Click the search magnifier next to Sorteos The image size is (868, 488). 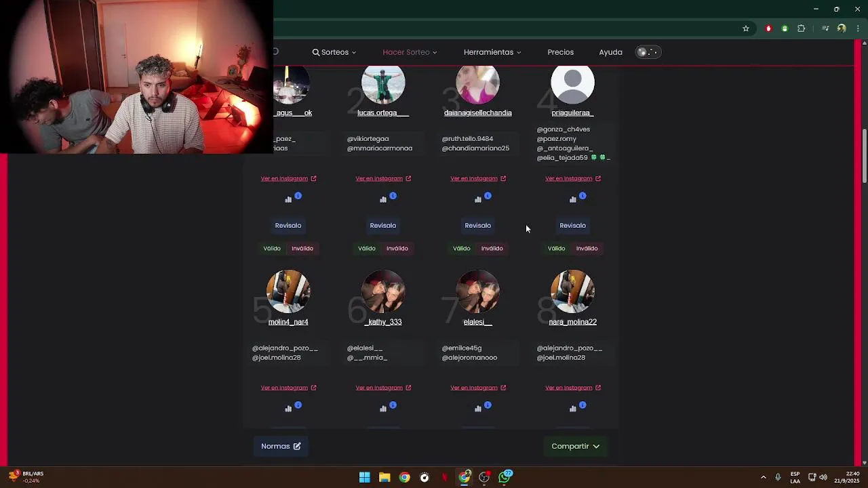(x=316, y=52)
